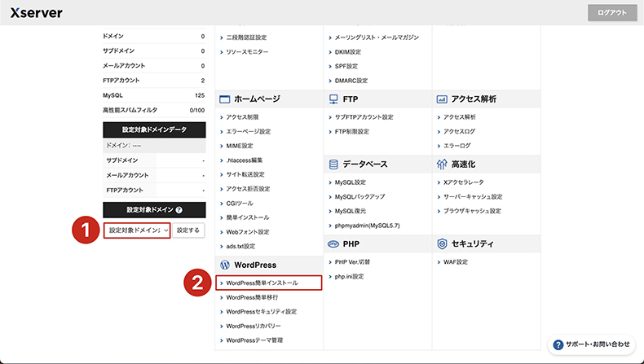Open サブFTPアカウント設定 link
Screen dimensions: 644x364
click(x=364, y=117)
